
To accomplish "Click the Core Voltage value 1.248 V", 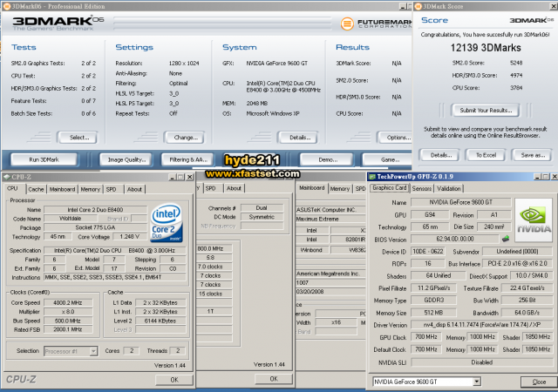I will (x=130, y=237).
